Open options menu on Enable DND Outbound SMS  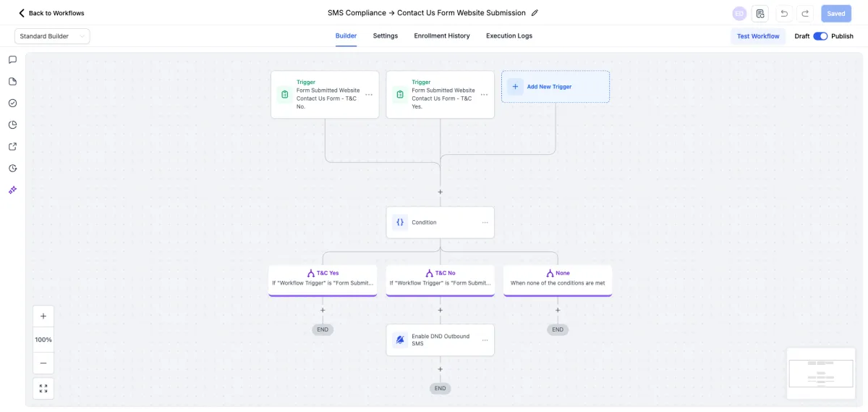coord(485,340)
